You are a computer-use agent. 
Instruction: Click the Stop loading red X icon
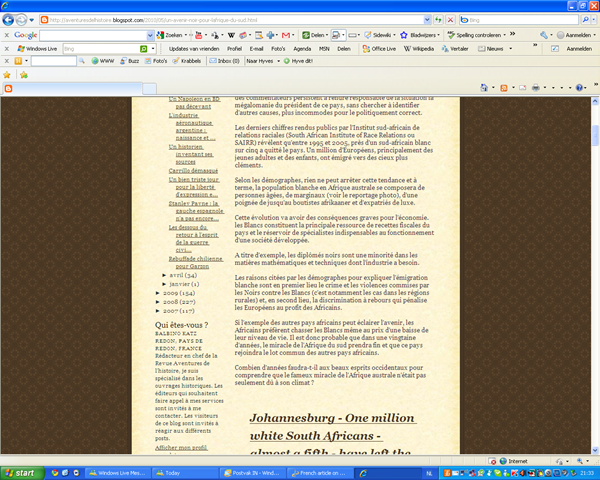[x=451, y=20]
